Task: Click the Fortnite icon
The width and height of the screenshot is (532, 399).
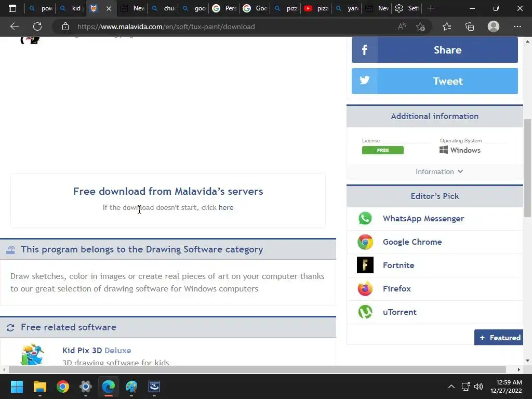Action: pos(365,265)
